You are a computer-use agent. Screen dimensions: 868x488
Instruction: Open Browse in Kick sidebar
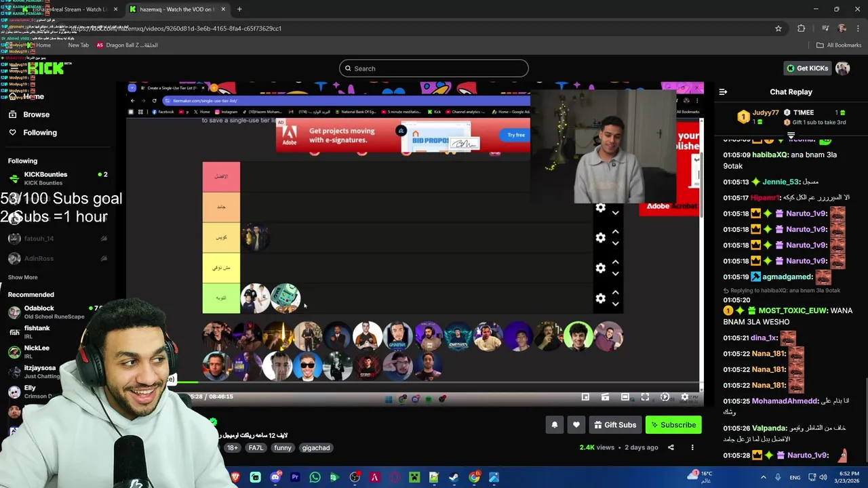36,115
